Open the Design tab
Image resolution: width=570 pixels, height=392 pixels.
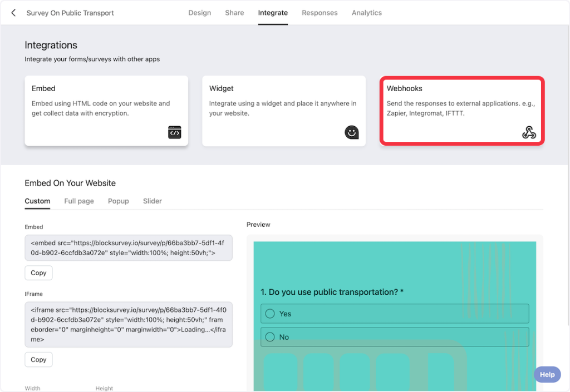[199, 13]
